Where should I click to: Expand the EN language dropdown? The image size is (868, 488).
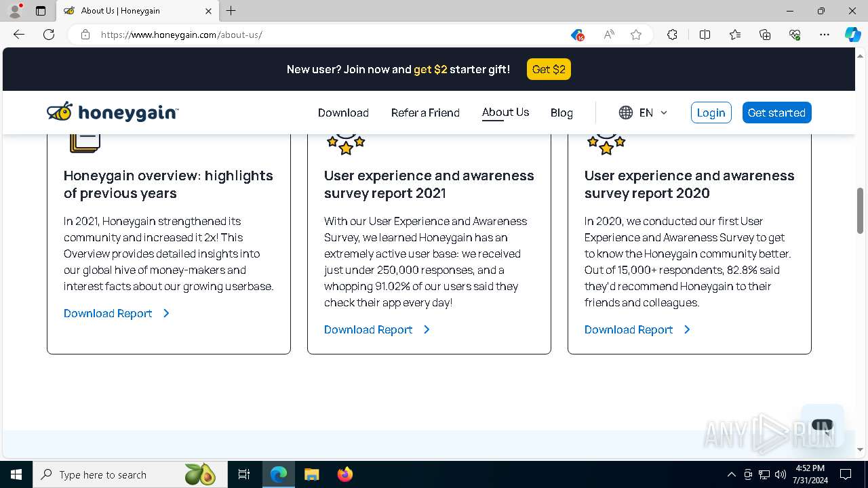tap(654, 113)
